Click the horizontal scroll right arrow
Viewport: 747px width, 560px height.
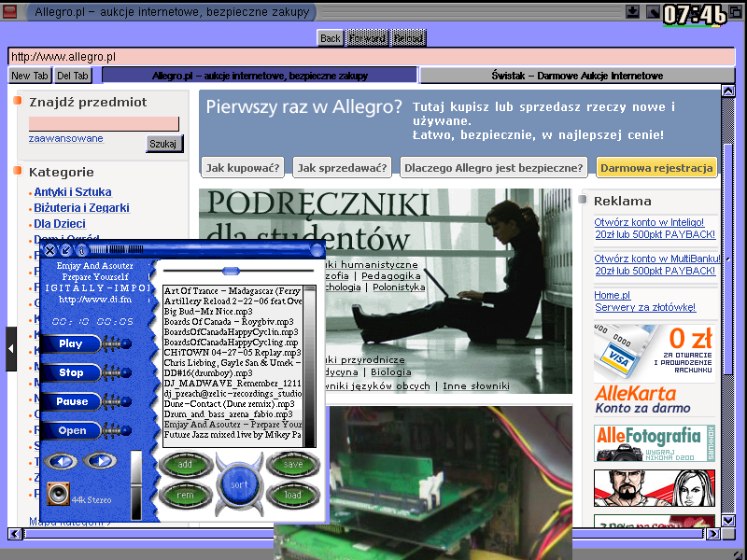713,534
